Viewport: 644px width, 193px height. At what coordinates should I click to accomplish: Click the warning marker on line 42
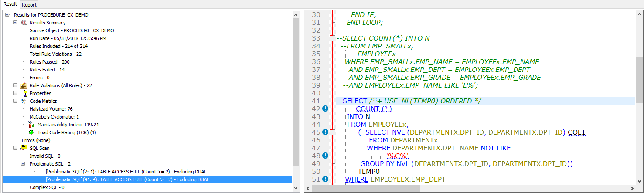[x=325, y=108]
